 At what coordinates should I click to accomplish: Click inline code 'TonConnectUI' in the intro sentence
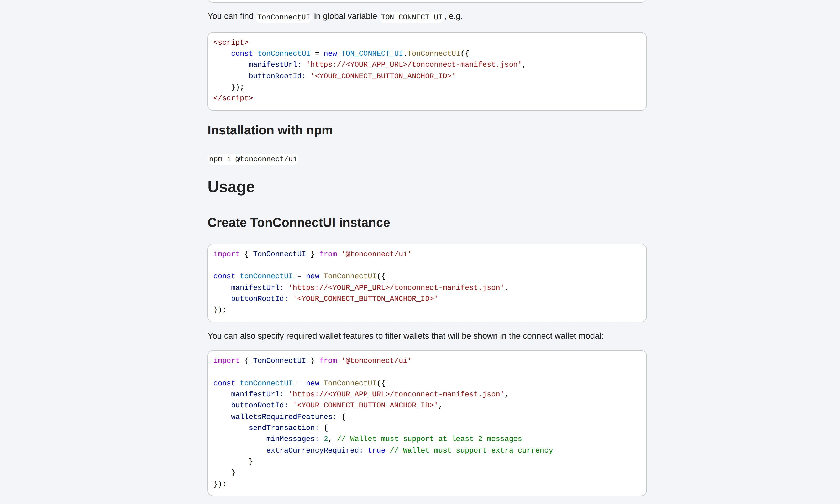pyautogui.click(x=283, y=17)
